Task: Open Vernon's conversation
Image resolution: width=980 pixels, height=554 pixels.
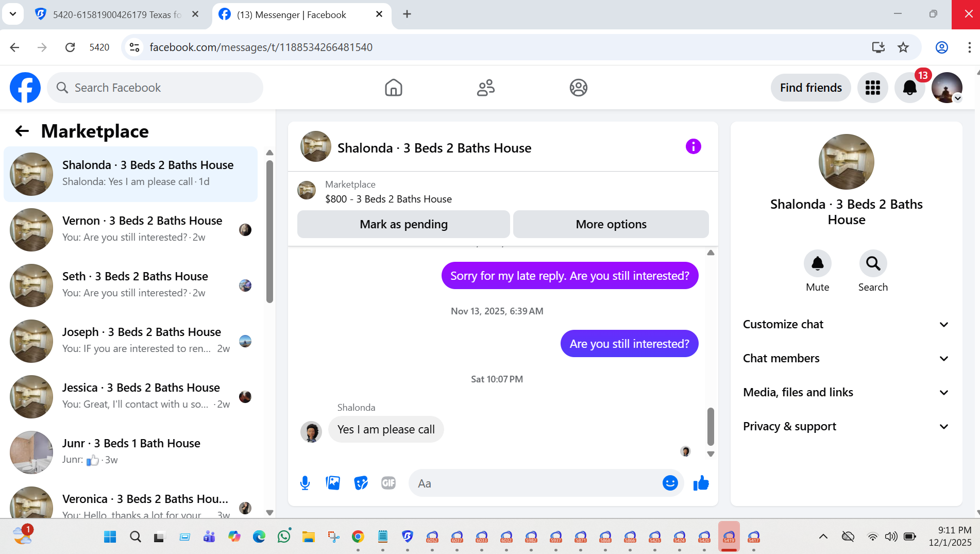Action: click(x=131, y=230)
